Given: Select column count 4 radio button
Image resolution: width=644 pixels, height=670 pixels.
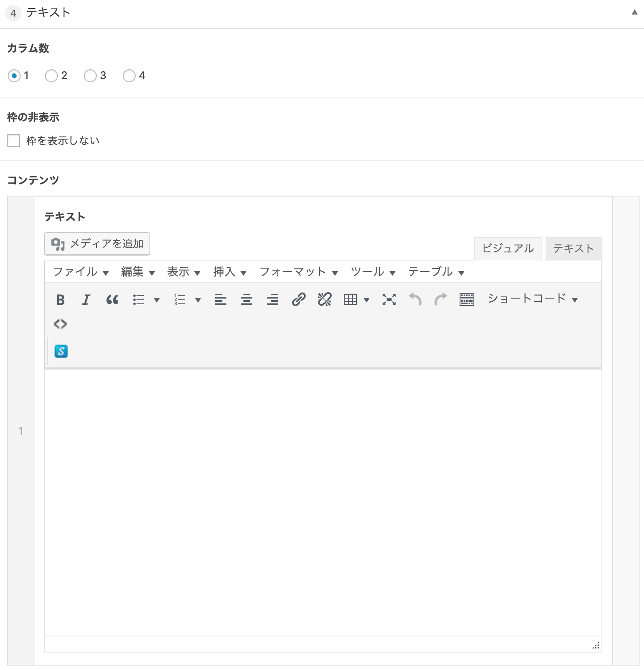Looking at the screenshot, I should pos(129,76).
